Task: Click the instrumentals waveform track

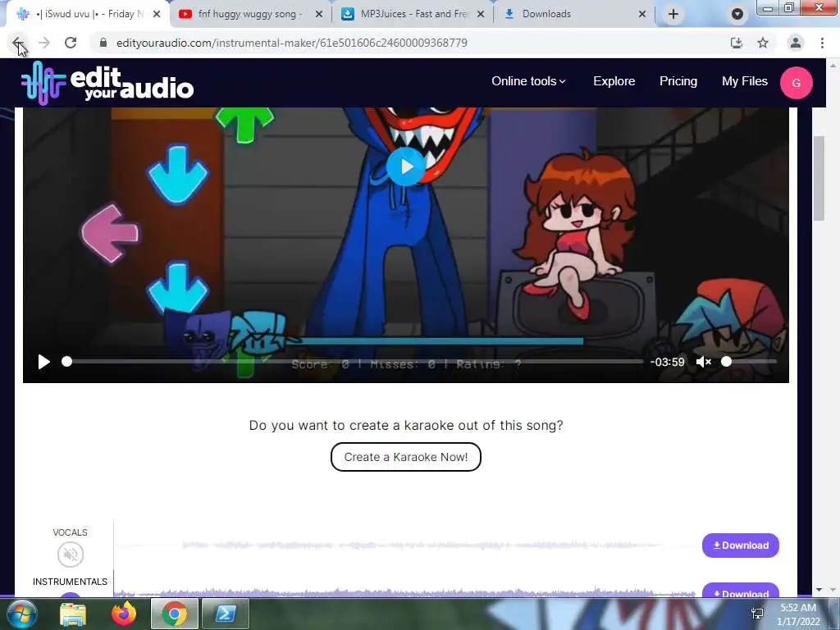Action: coord(404,591)
